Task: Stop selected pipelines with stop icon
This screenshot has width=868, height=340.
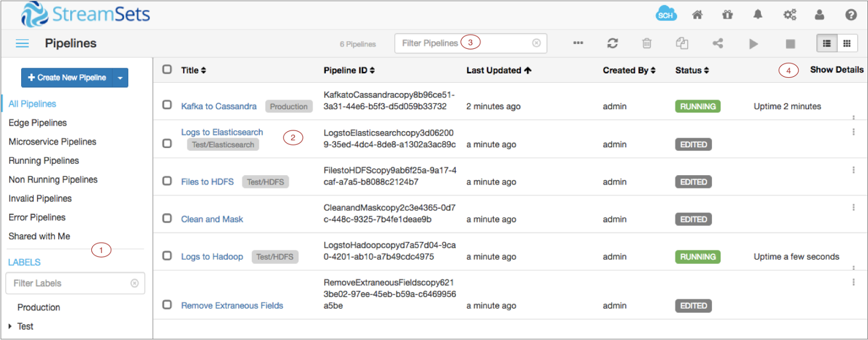Action: point(790,43)
